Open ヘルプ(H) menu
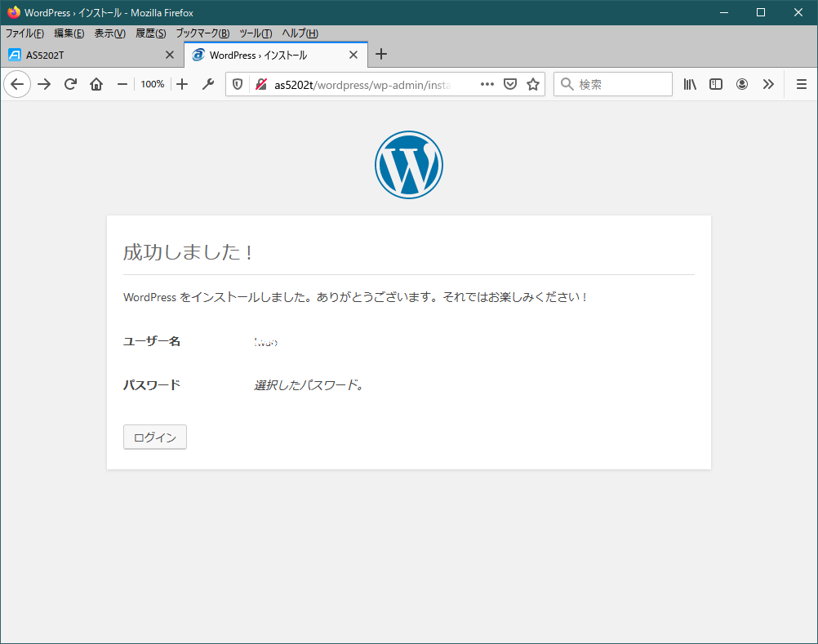 [x=300, y=33]
